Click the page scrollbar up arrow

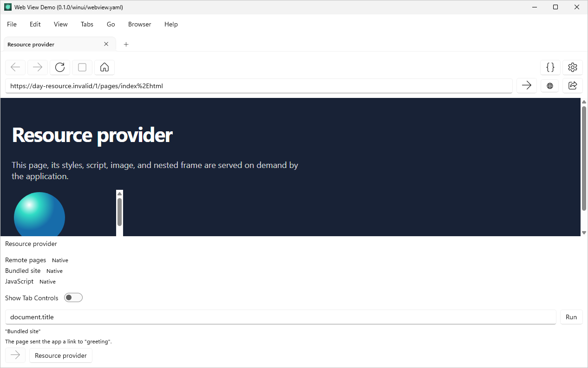tap(584, 102)
